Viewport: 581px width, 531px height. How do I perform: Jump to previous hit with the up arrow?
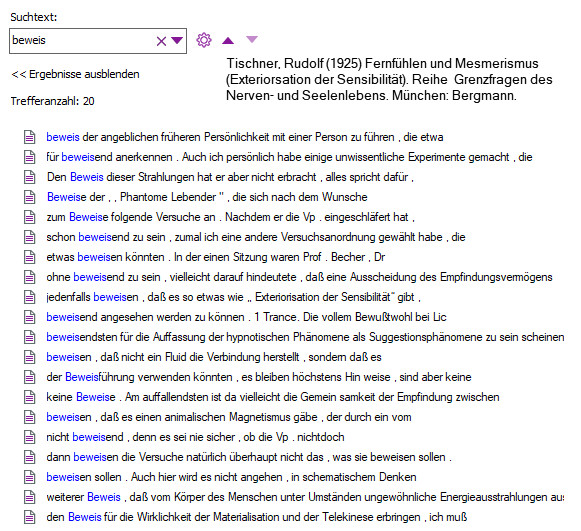(x=228, y=40)
